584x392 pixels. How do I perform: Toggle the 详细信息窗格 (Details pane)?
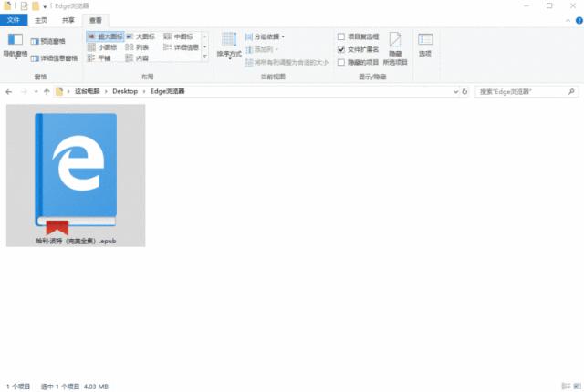(54, 58)
